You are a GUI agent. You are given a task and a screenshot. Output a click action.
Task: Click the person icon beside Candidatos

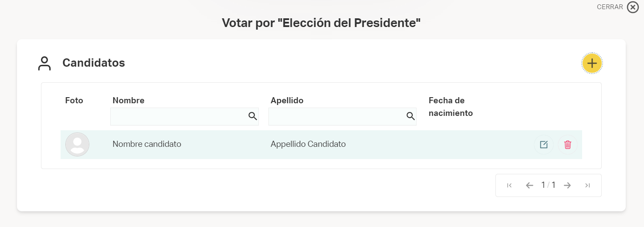pos(44,64)
